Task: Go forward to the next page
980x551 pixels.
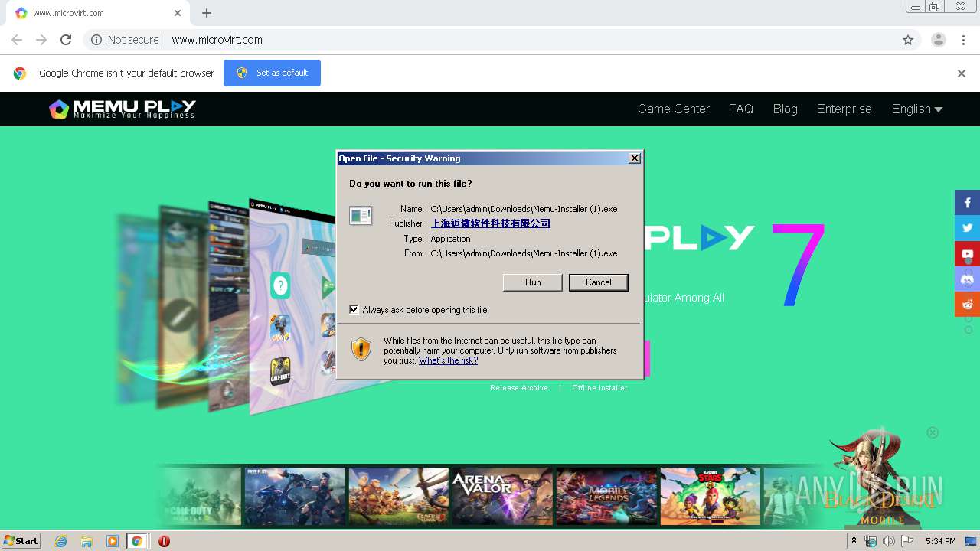Action: [41, 40]
